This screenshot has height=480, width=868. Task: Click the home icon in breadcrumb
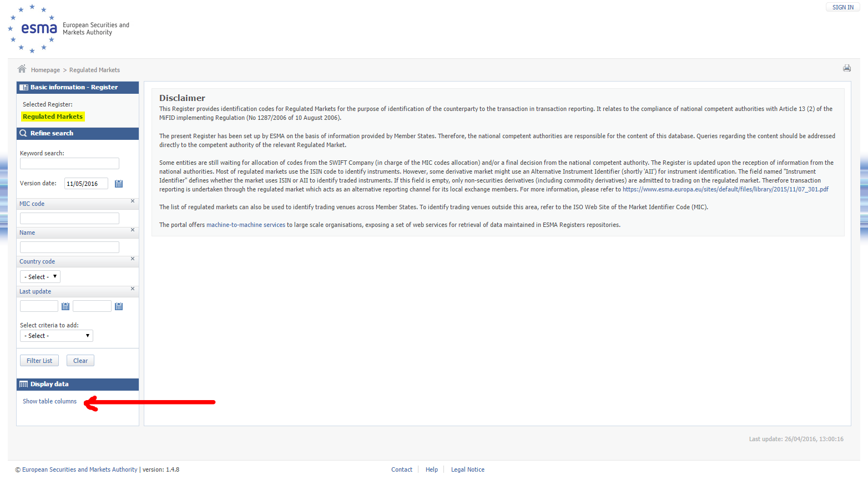click(x=22, y=69)
